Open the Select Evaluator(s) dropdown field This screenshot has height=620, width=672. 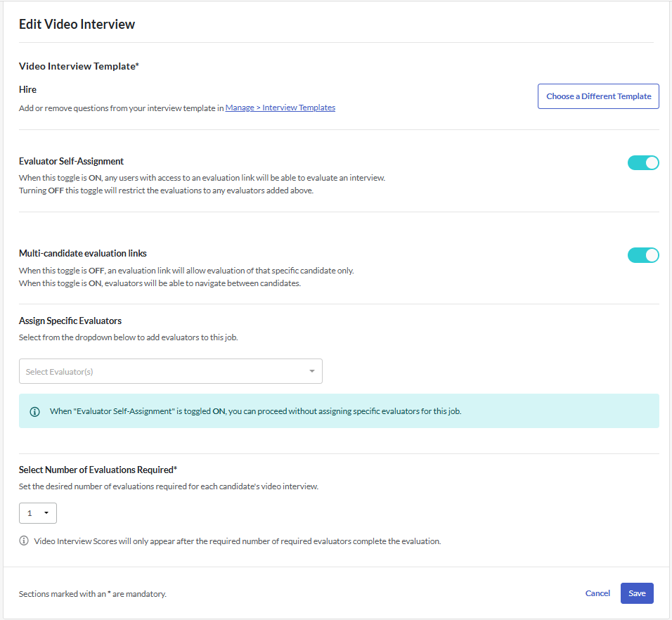(x=163, y=372)
